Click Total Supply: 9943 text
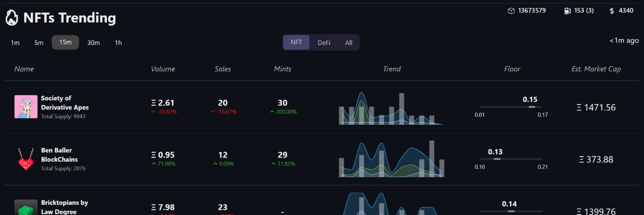The height and width of the screenshot is (215, 644). click(63, 117)
